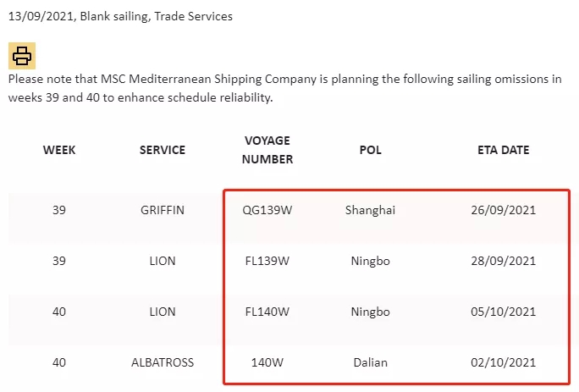Select voyage number FL140W
This screenshot has height=392, width=579.
(x=267, y=312)
